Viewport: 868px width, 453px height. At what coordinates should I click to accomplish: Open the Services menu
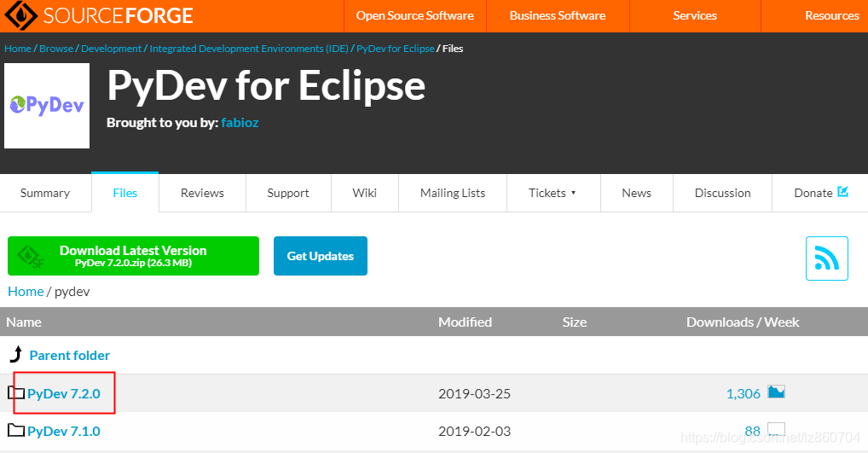click(695, 15)
